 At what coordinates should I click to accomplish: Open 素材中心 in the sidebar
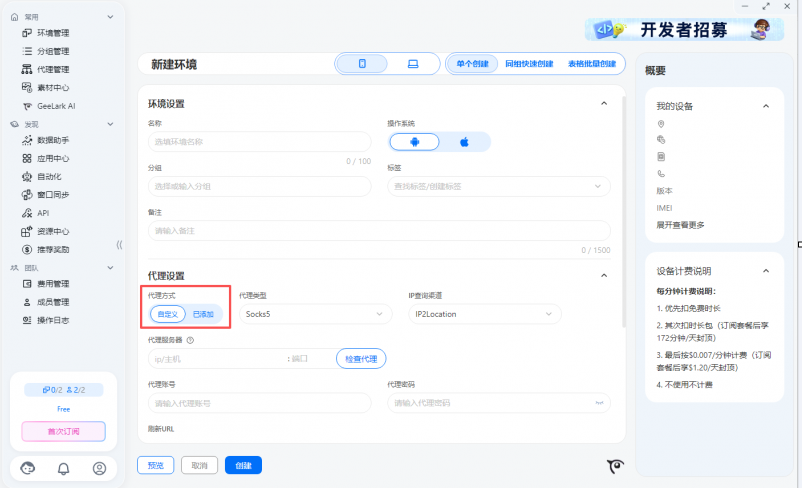pyautogui.click(x=53, y=87)
